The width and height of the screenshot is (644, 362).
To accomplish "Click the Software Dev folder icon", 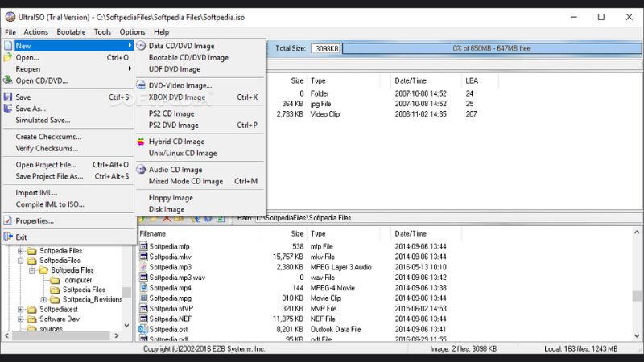I will [x=31, y=319].
